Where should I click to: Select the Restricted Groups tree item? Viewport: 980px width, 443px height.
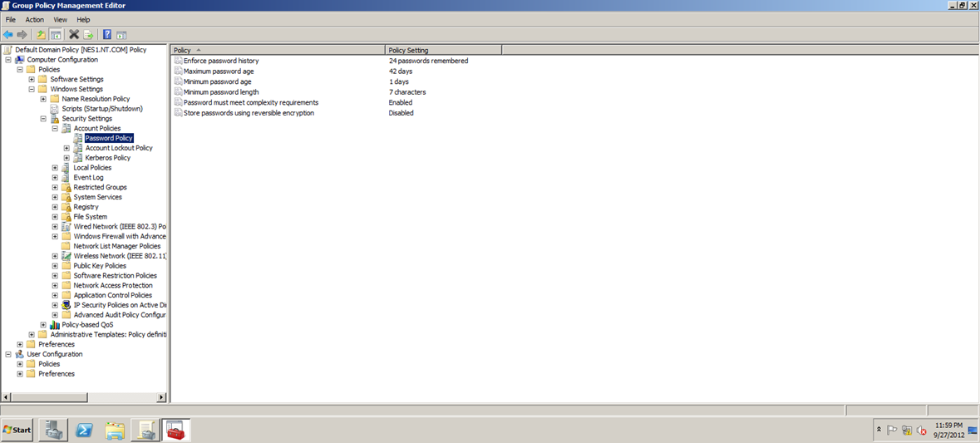pos(100,187)
